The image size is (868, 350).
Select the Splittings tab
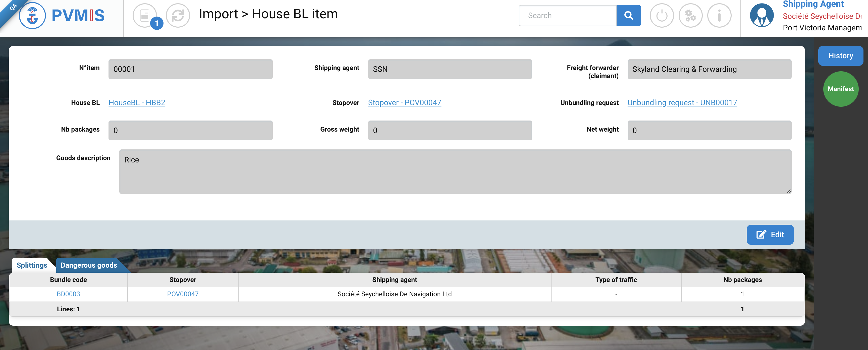[x=32, y=265]
